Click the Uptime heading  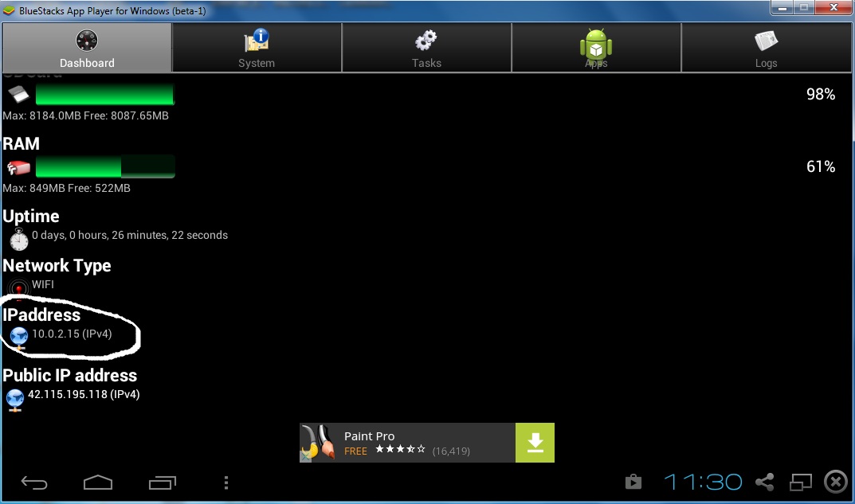click(x=31, y=216)
